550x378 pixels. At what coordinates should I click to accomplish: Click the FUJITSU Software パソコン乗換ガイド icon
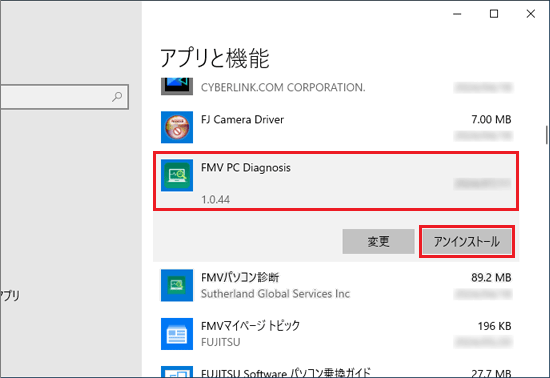coord(177,372)
